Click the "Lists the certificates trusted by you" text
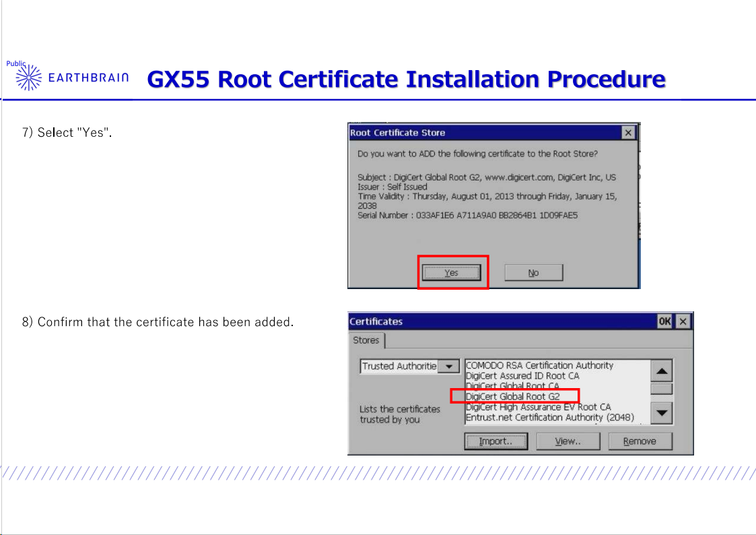 [400, 414]
